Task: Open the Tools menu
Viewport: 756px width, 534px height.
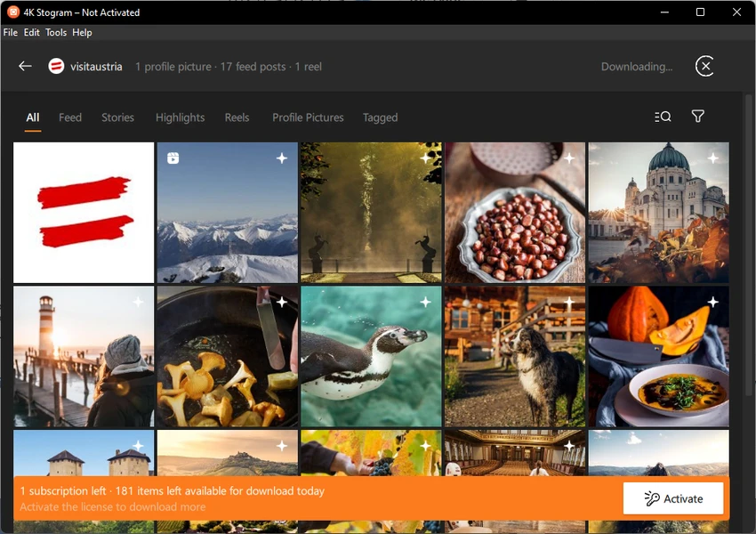Action: click(56, 32)
